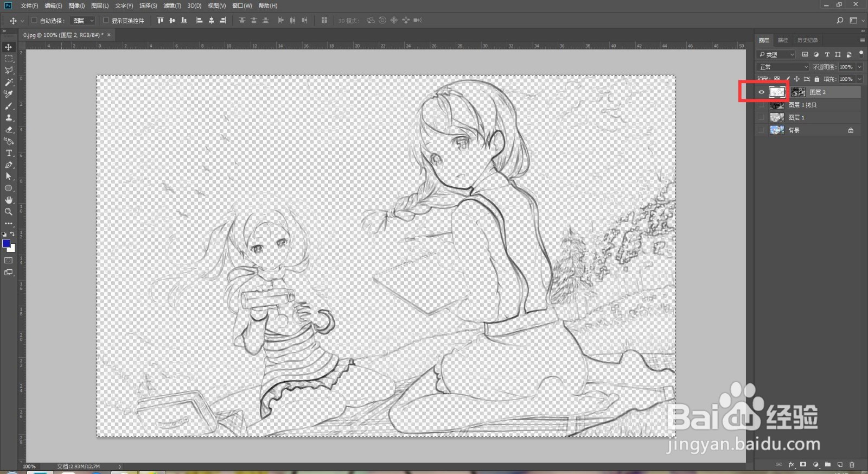Select the Zoom magnifier tool

(9, 212)
